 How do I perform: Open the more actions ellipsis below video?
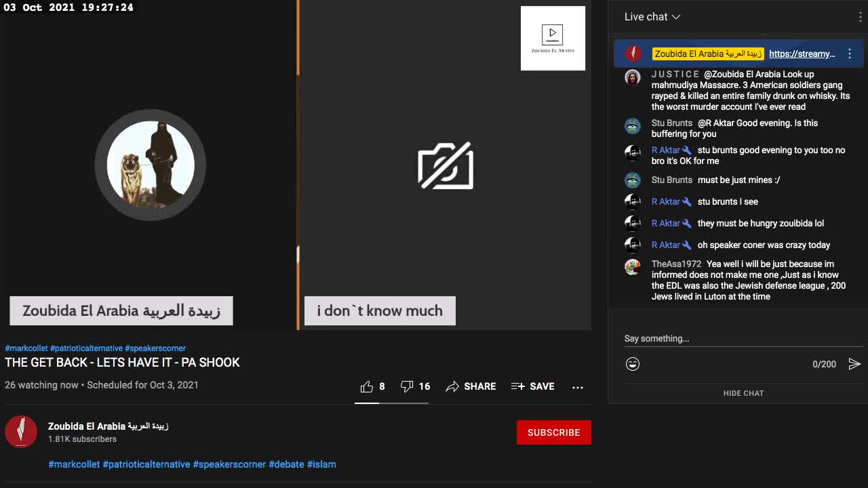pos(578,387)
